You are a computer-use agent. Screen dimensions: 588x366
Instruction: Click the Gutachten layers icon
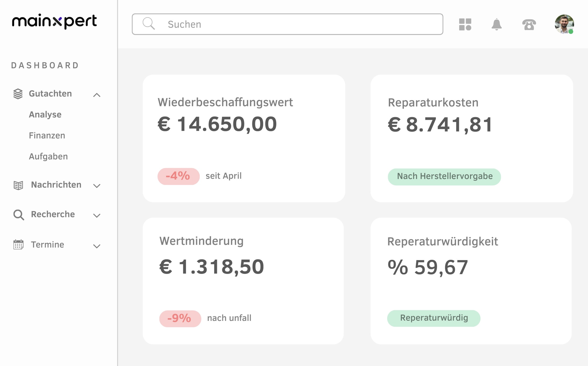click(18, 94)
